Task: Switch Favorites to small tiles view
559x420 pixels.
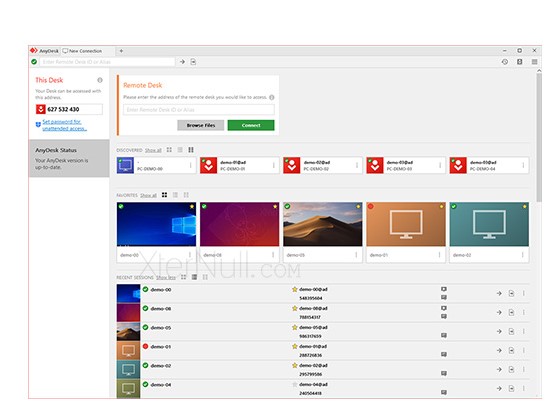Action: [x=186, y=195]
